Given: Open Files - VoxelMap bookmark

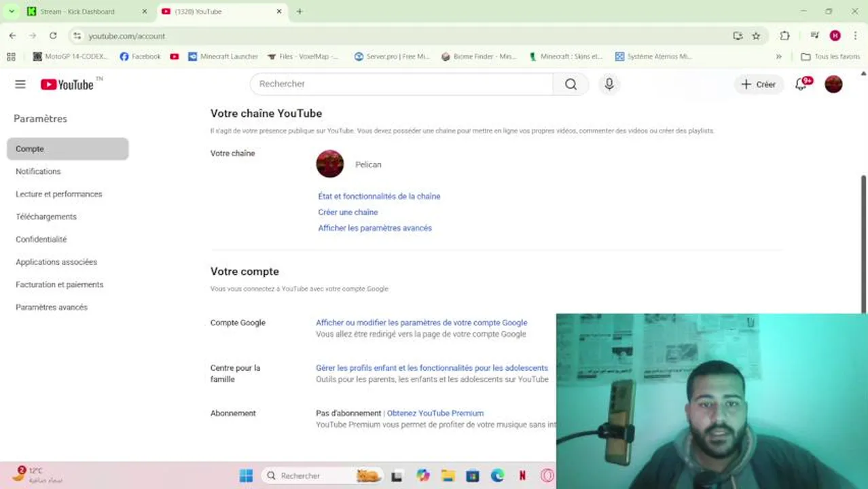Looking at the screenshot, I should [303, 56].
